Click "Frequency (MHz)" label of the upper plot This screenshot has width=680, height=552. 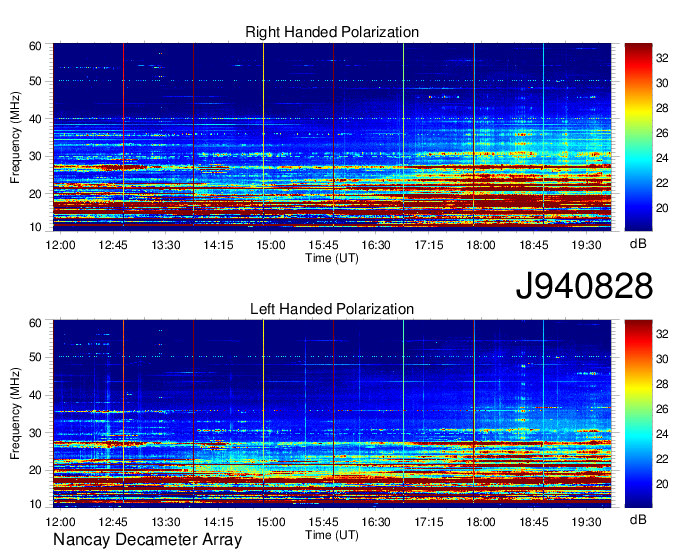(x=15, y=137)
